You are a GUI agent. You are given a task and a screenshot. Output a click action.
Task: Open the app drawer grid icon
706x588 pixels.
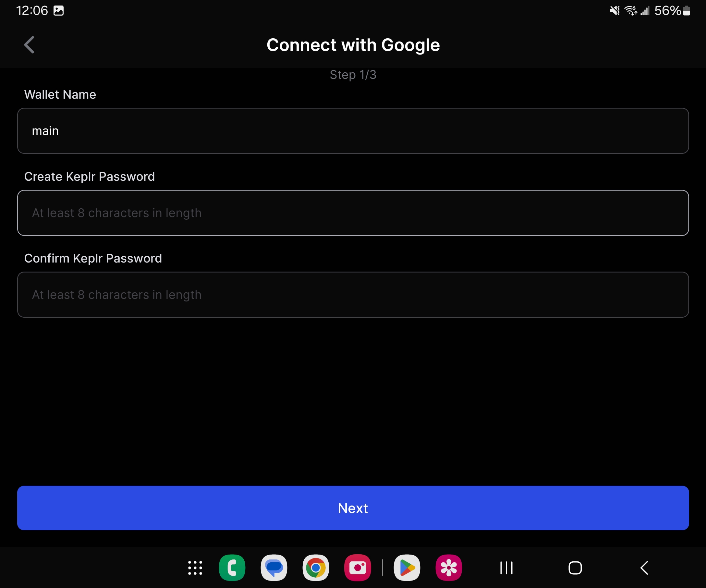tap(195, 568)
